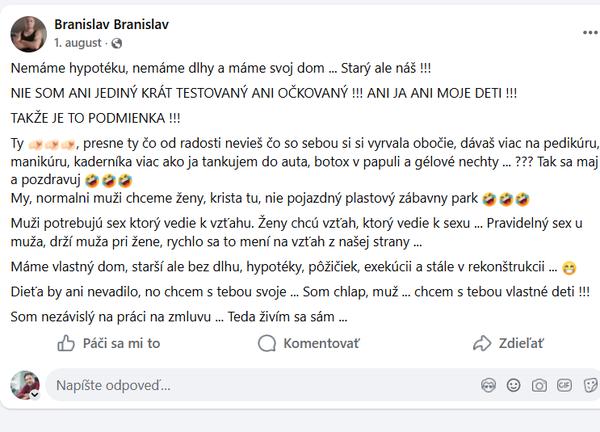This screenshot has height=432, width=600.
Task: Click the Zdieľať share button
Action: tap(509, 343)
